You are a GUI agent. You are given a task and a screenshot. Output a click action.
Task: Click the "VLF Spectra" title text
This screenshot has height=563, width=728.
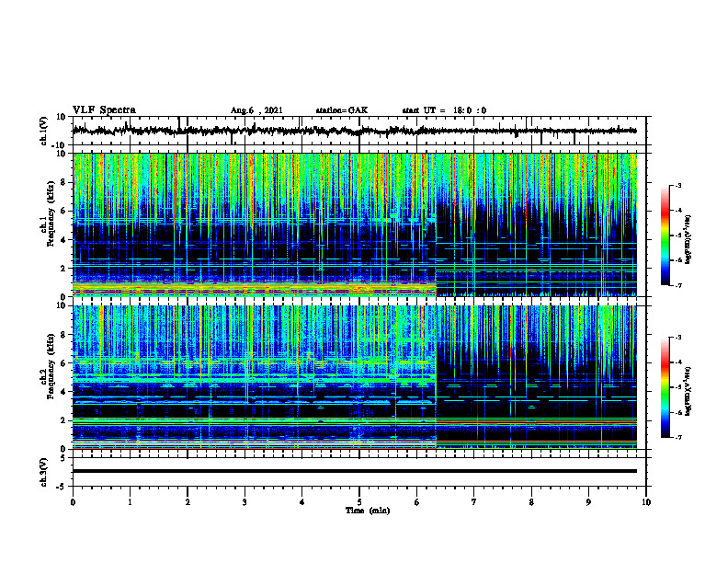(x=104, y=110)
